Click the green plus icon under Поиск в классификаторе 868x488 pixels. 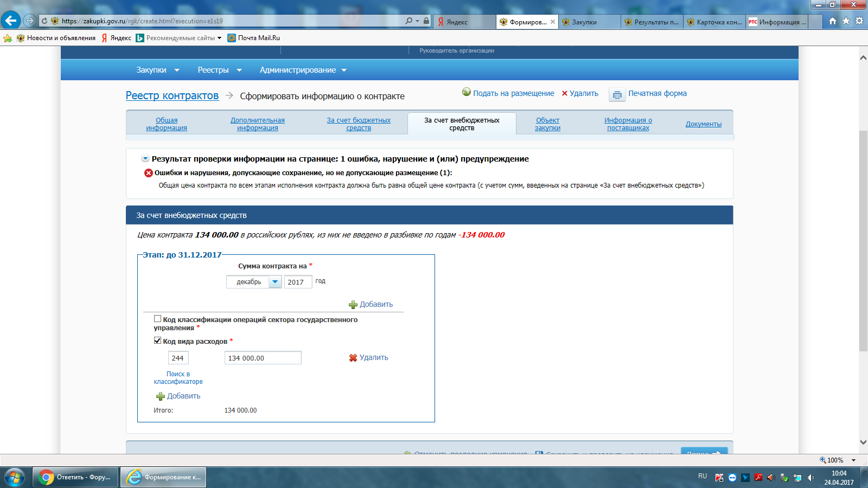tap(161, 396)
